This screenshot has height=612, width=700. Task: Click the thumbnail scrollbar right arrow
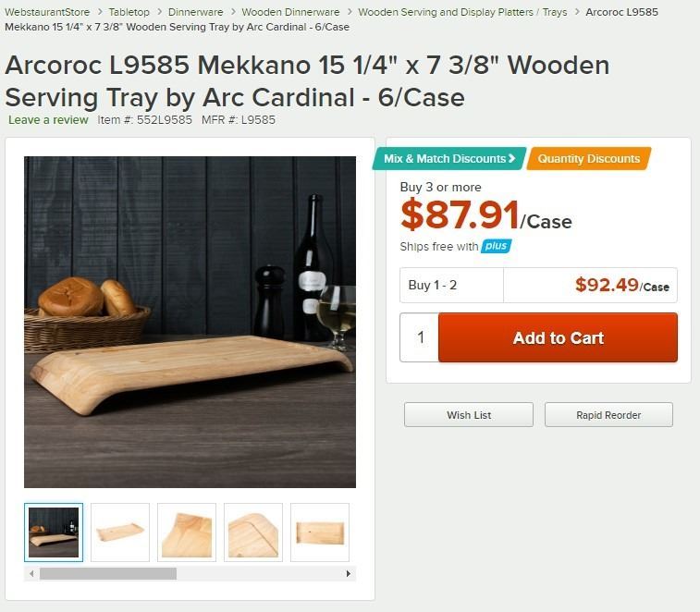(x=349, y=574)
